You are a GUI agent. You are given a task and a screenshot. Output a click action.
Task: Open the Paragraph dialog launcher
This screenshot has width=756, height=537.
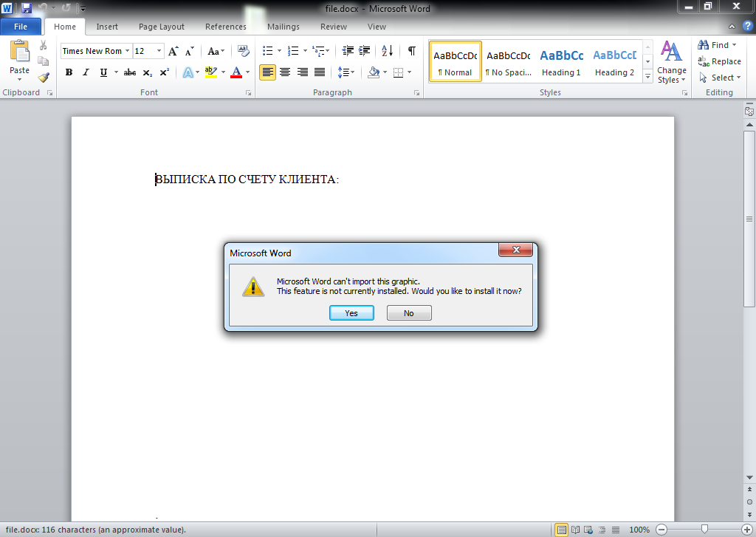[416, 92]
